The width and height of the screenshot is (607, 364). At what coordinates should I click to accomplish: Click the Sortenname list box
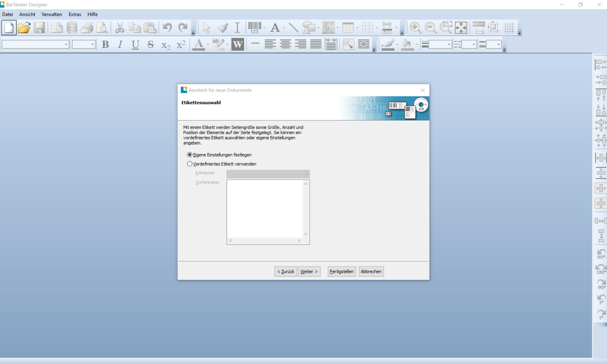pyautogui.click(x=265, y=209)
